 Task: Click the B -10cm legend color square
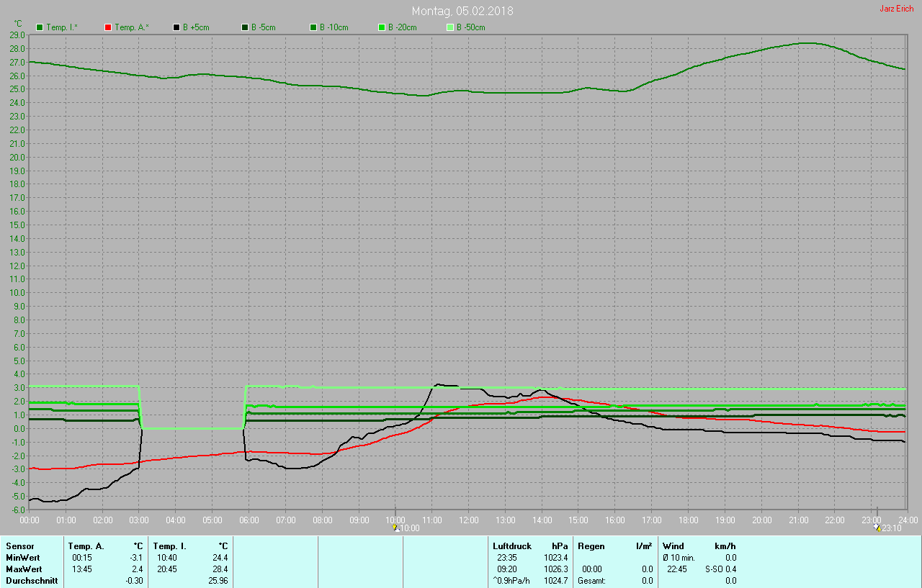click(313, 27)
